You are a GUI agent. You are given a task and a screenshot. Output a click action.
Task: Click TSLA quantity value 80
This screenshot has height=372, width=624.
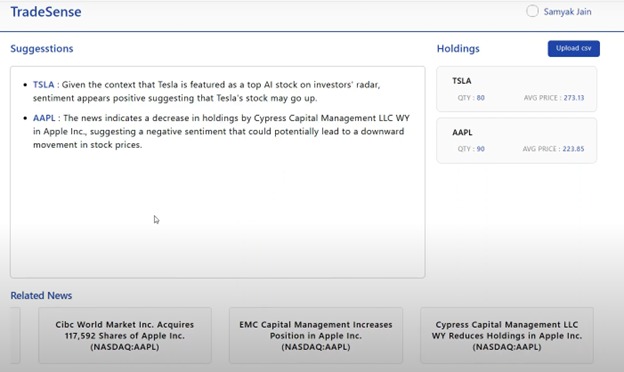480,98
